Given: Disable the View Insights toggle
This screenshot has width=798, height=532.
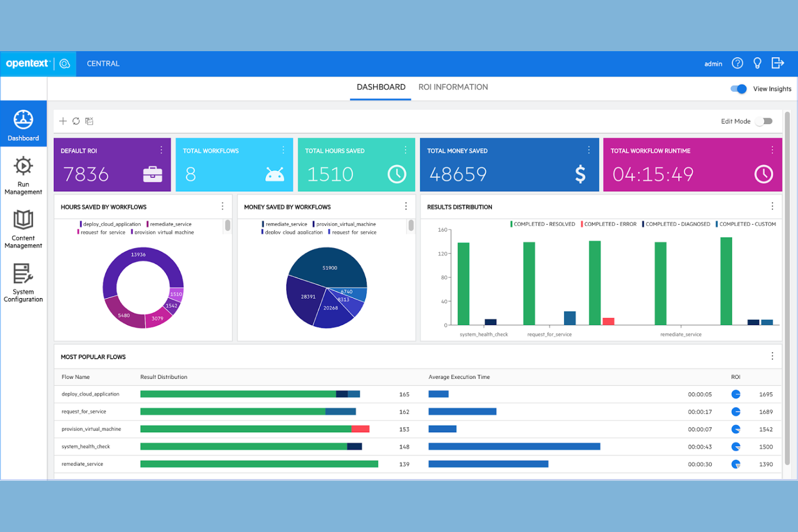Looking at the screenshot, I should tap(737, 88).
